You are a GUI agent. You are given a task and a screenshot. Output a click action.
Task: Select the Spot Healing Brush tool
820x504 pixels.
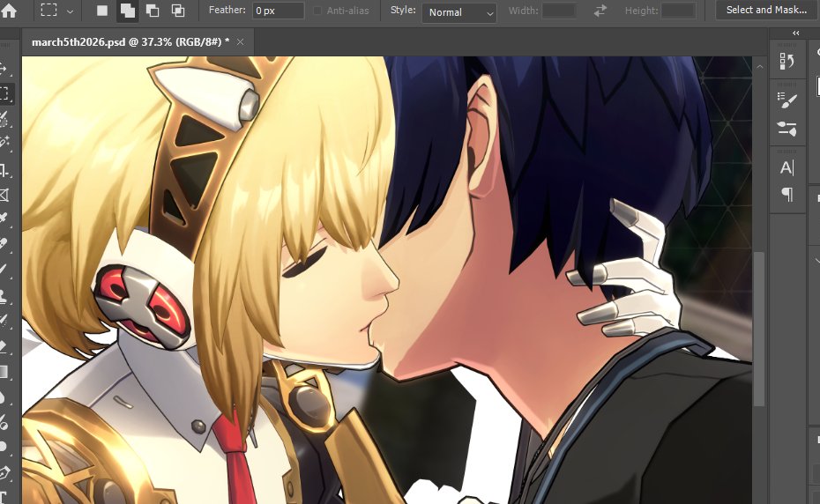(x=4, y=244)
